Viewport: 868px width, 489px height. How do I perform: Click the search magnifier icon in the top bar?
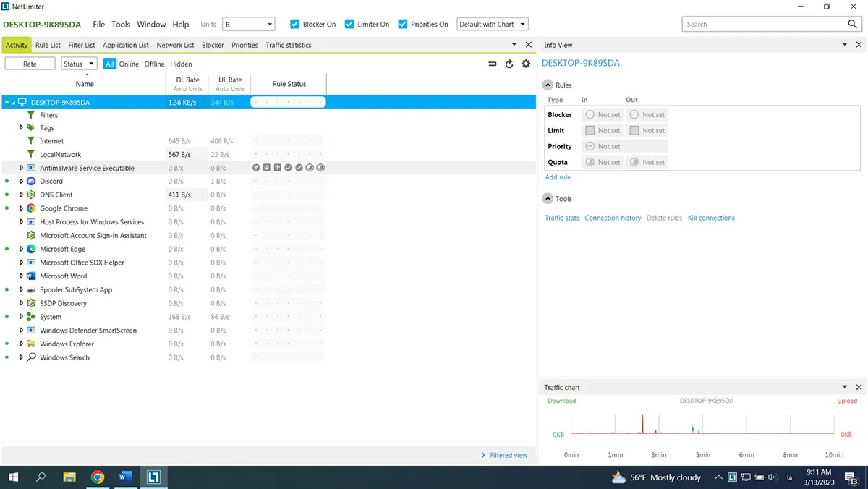[x=852, y=24]
